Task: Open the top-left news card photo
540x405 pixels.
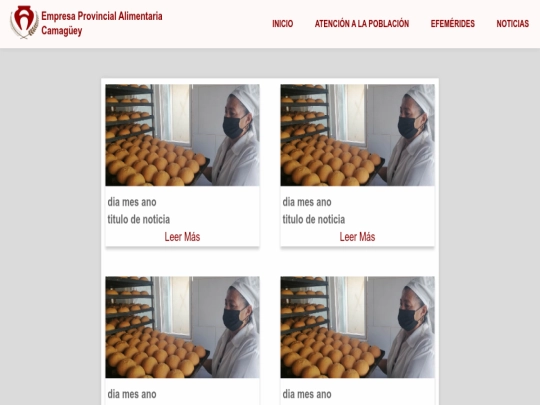Action: (183, 135)
